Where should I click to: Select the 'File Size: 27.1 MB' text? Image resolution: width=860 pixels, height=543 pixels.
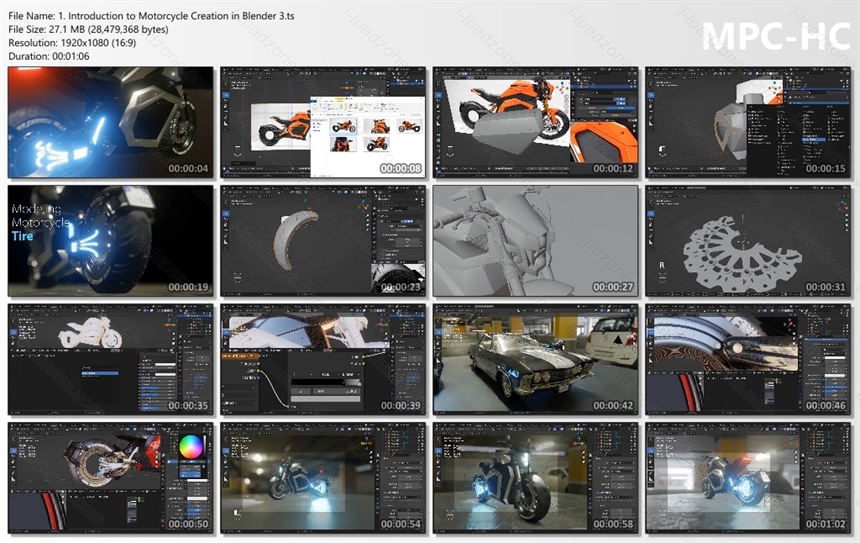(x=88, y=30)
